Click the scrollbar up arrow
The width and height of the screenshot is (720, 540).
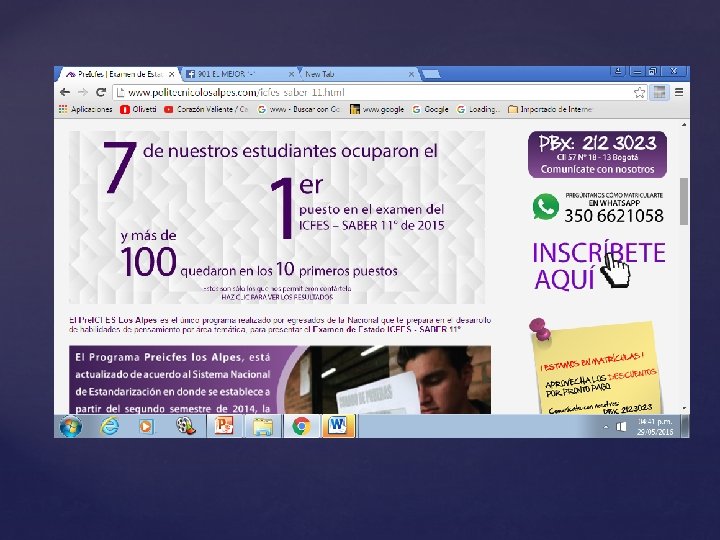coord(684,124)
